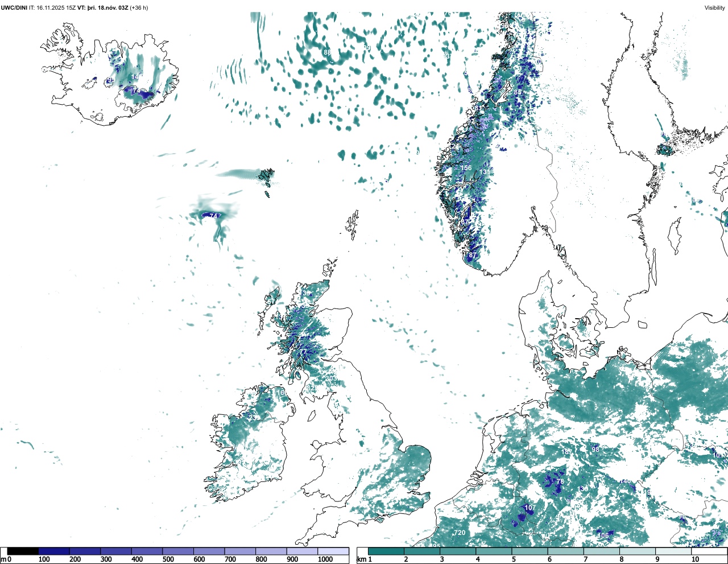Click the '6' tick label on the km scale
Screen dimensions: 728x564
coord(549,559)
